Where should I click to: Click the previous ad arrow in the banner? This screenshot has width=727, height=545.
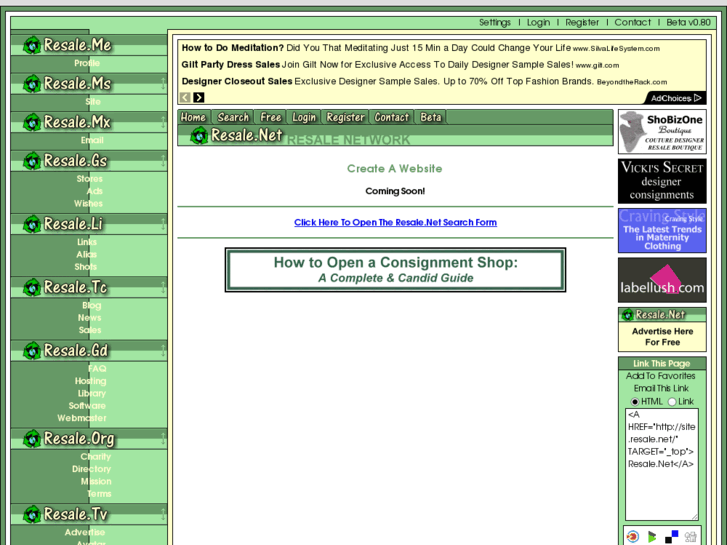point(185,97)
